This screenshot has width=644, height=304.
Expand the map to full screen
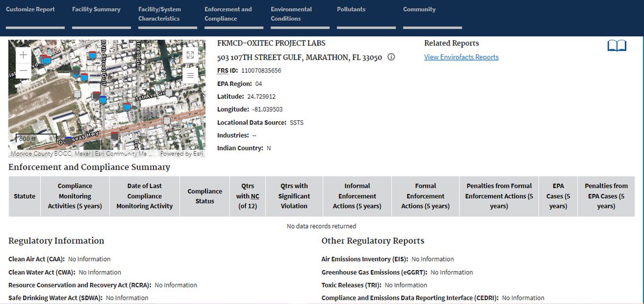[190, 55]
